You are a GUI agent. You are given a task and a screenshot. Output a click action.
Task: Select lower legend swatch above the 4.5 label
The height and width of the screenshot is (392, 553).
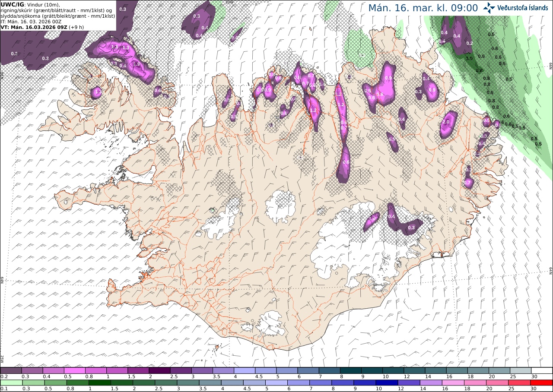click(254, 383)
